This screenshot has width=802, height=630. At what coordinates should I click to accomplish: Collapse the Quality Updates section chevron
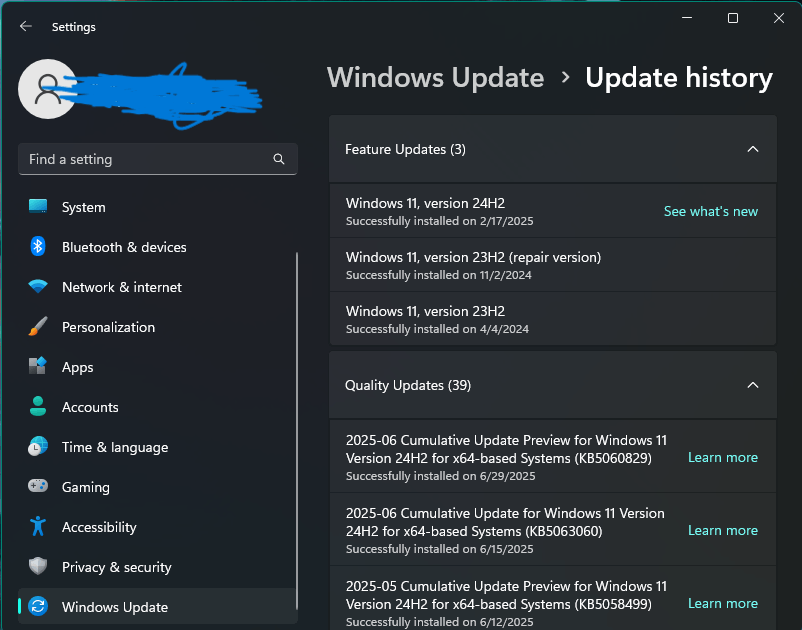752,385
